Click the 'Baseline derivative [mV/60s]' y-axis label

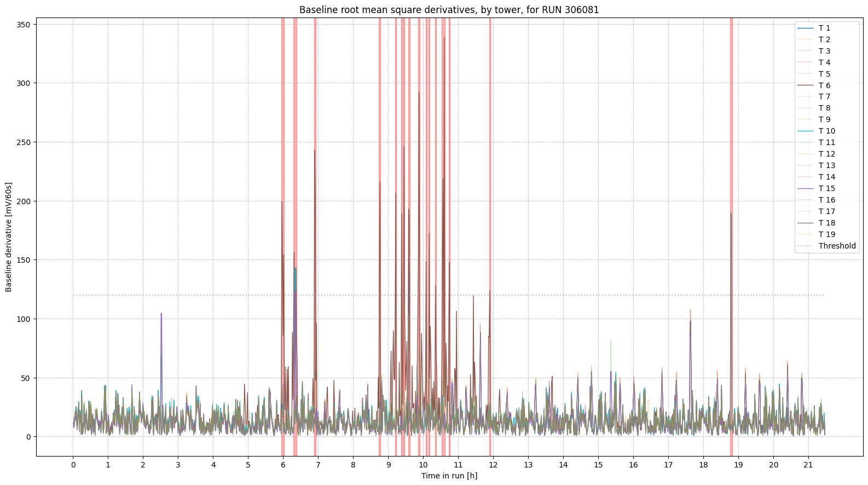click(x=9, y=237)
